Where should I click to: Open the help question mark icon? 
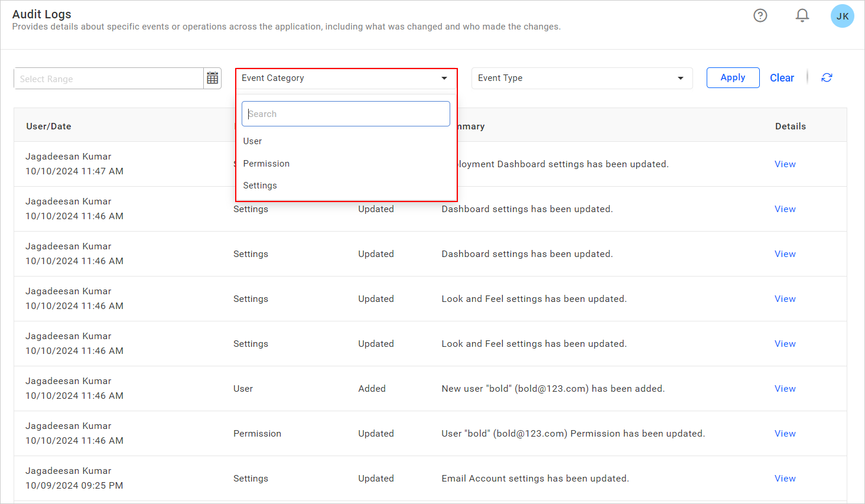click(760, 16)
